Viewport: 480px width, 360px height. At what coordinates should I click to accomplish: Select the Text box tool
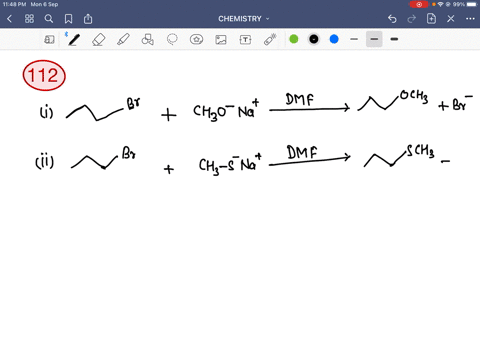[245, 40]
